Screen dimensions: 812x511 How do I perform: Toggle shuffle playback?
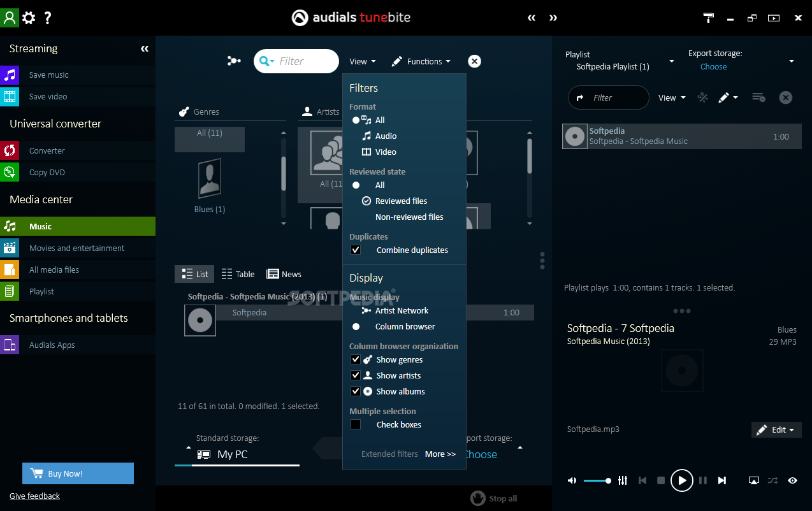772,480
